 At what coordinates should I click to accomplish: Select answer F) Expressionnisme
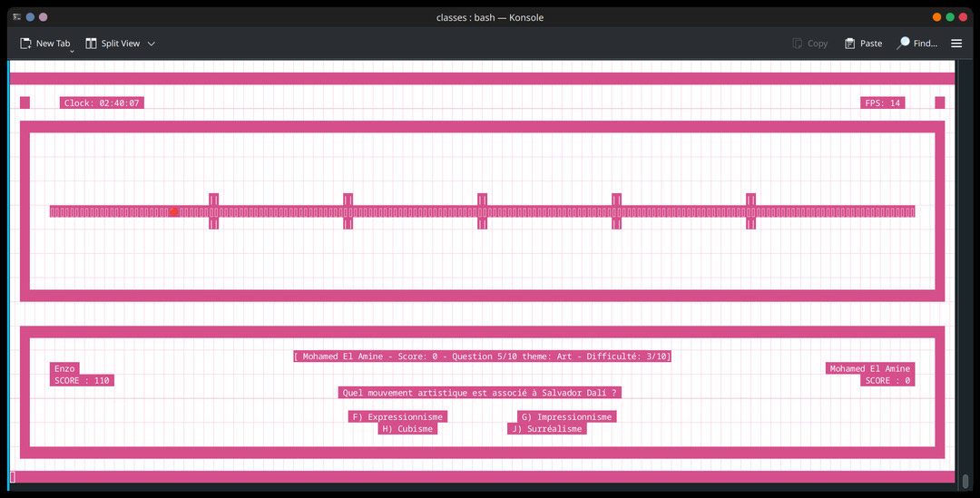pos(397,417)
